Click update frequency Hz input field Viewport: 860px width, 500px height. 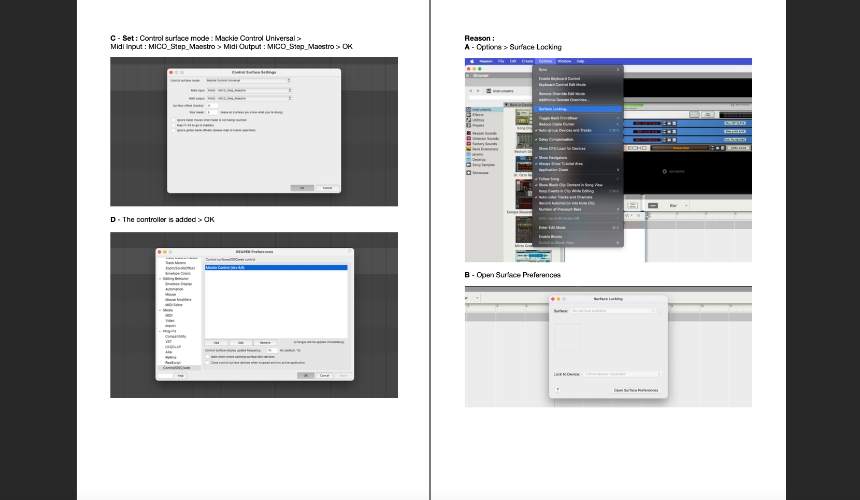pyautogui.click(x=272, y=350)
